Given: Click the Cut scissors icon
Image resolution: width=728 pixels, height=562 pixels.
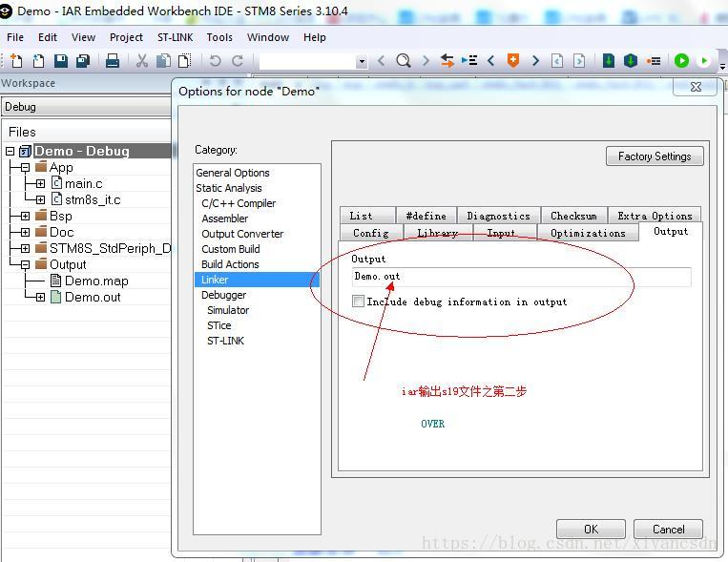Looking at the screenshot, I should 142,61.
